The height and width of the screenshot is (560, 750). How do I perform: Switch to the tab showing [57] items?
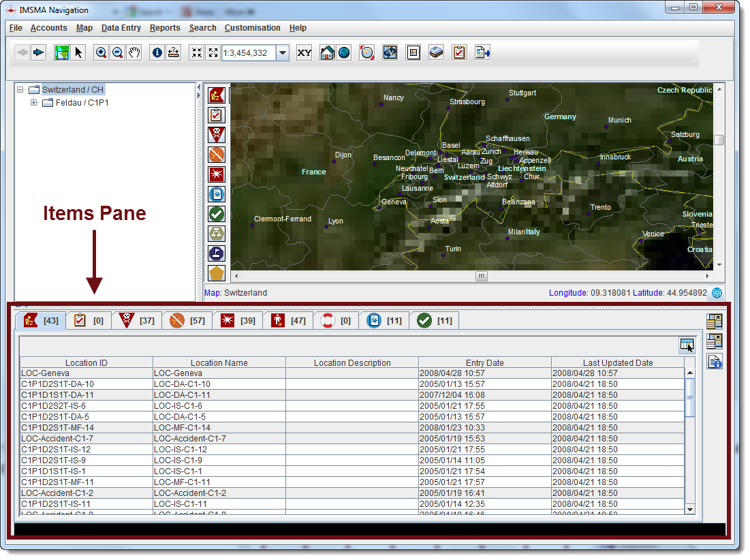click(187, 320)
